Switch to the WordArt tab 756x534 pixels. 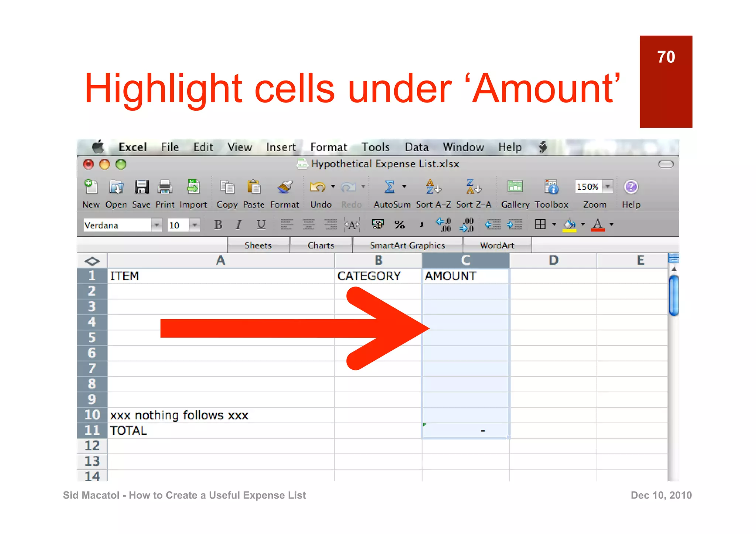pos(497,245)
